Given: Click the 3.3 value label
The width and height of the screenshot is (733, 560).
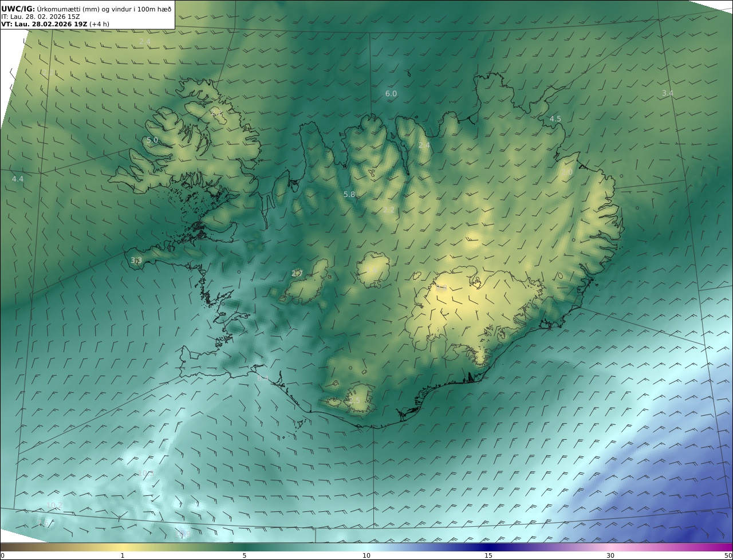Looking at the screenshot, I should 136,260.
